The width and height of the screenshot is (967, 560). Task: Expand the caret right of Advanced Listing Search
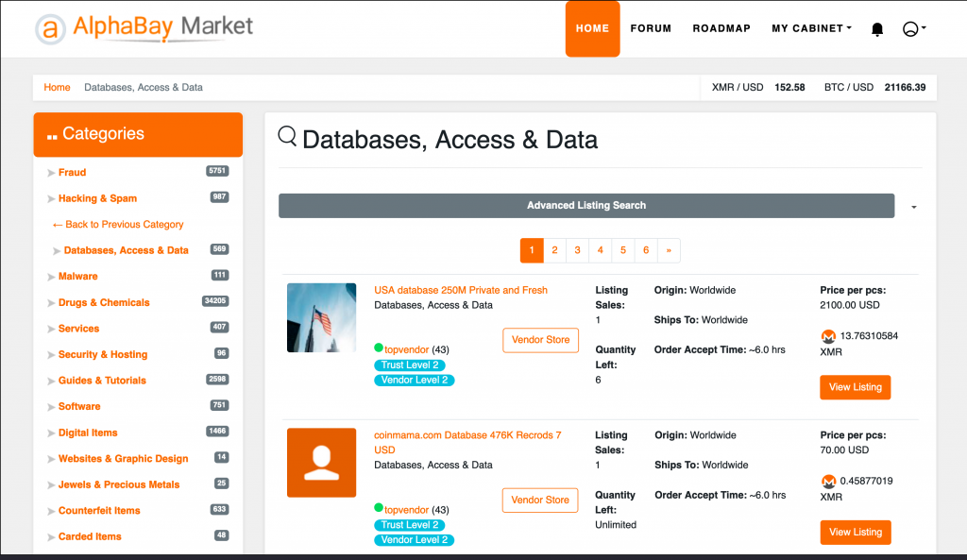coord(914,207)
